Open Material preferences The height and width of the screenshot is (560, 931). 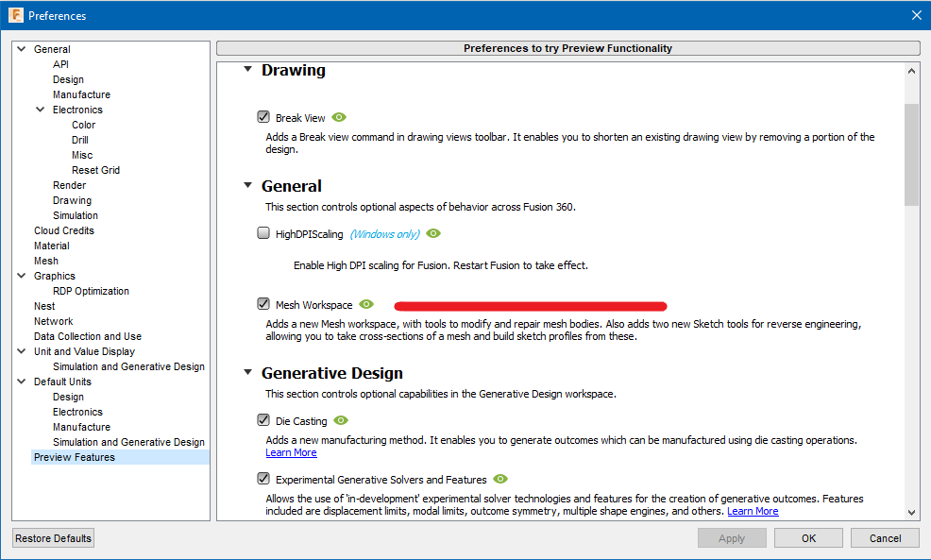(52, 246)
